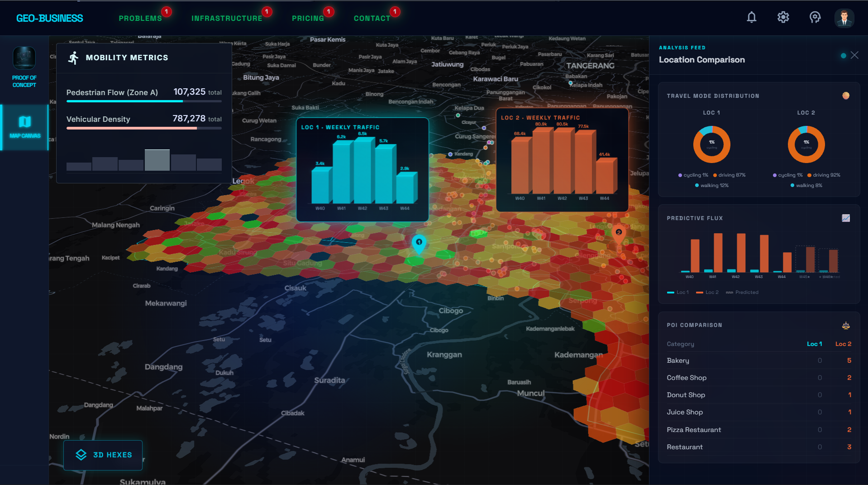Viewport: 868px width, 485px height.
Task: Open the user profile avatar
Action: (x=844, y=18)
